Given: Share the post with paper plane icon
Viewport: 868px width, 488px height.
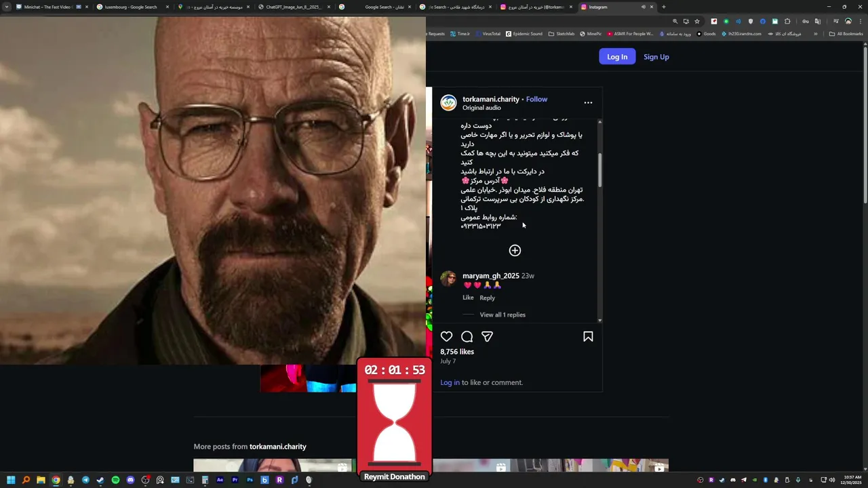Looking at the screenshot, I should (x=487, y=337).
